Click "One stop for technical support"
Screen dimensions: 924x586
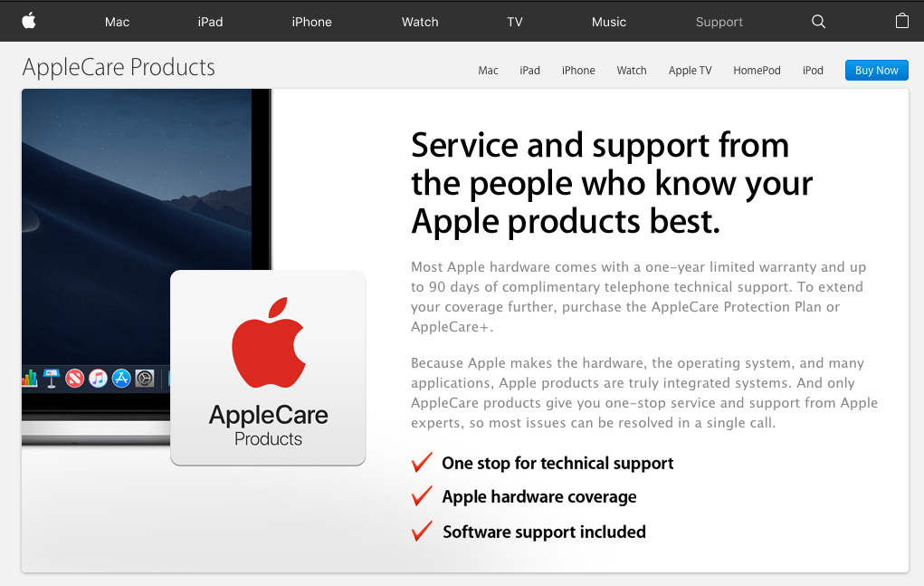tap(557, 464)
